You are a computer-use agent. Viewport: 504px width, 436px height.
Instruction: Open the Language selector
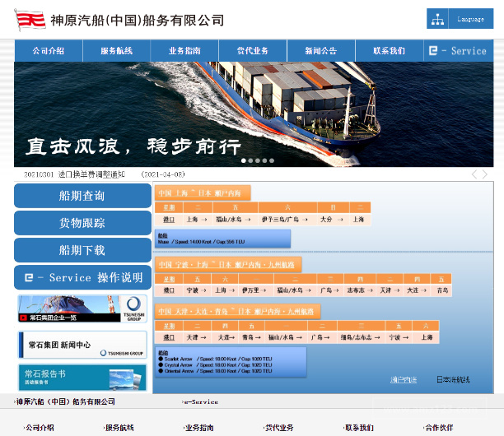tap(471, 19)
